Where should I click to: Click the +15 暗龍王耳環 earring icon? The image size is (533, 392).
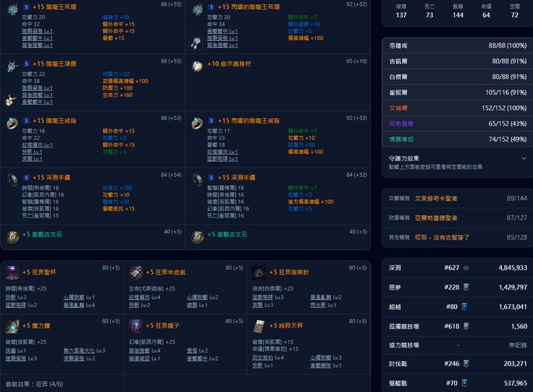13,10
